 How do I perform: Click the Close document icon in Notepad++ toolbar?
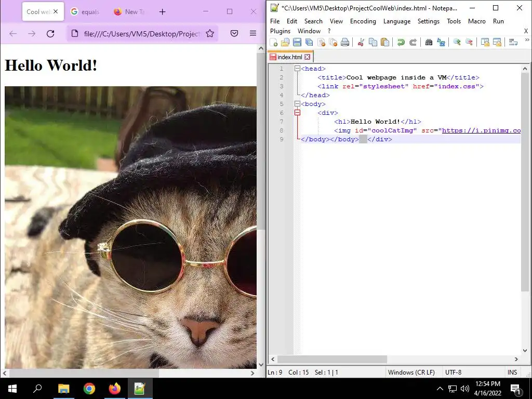[321, 42]
